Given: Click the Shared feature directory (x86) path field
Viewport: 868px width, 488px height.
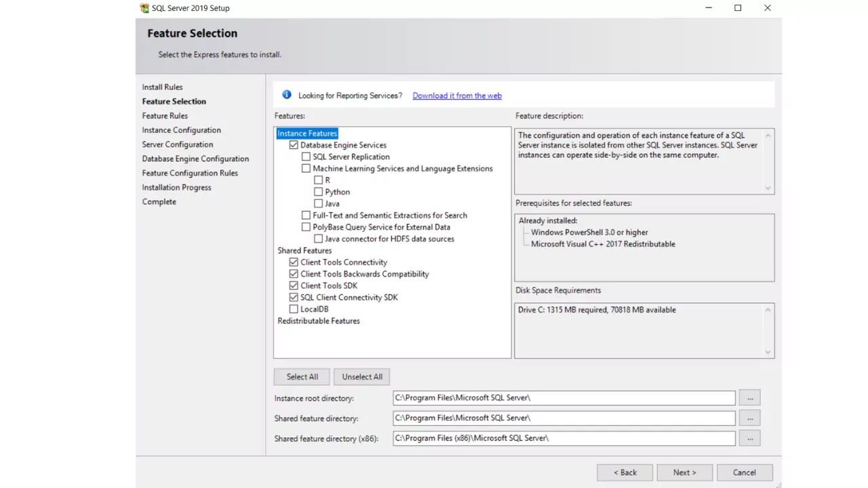Looking at the screenshot, I should click(x=564, y=439).
